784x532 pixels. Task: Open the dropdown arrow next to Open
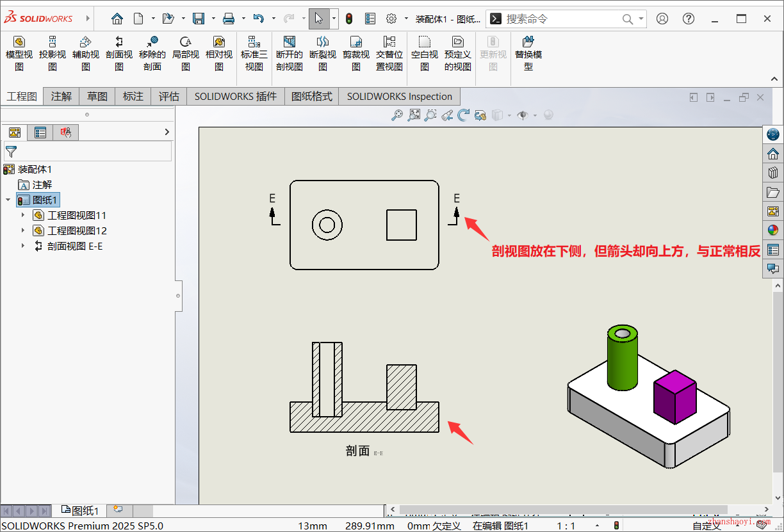(183, 19)
